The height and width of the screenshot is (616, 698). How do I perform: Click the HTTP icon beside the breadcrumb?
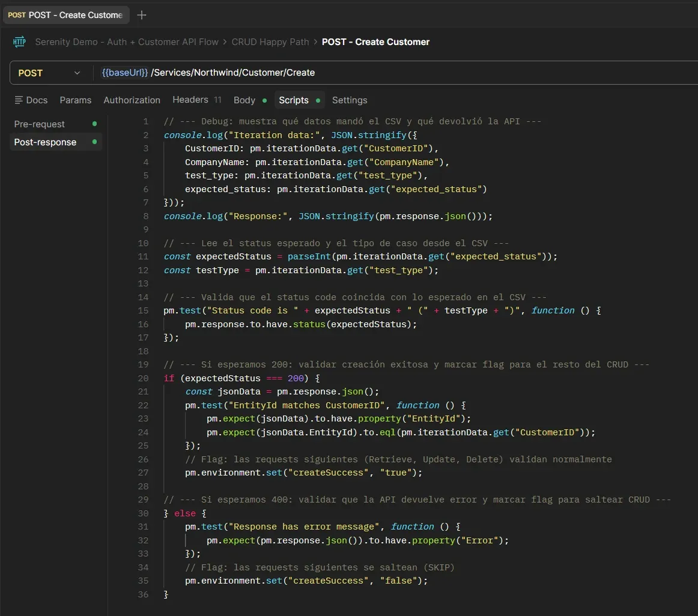[x=19, y=42]
